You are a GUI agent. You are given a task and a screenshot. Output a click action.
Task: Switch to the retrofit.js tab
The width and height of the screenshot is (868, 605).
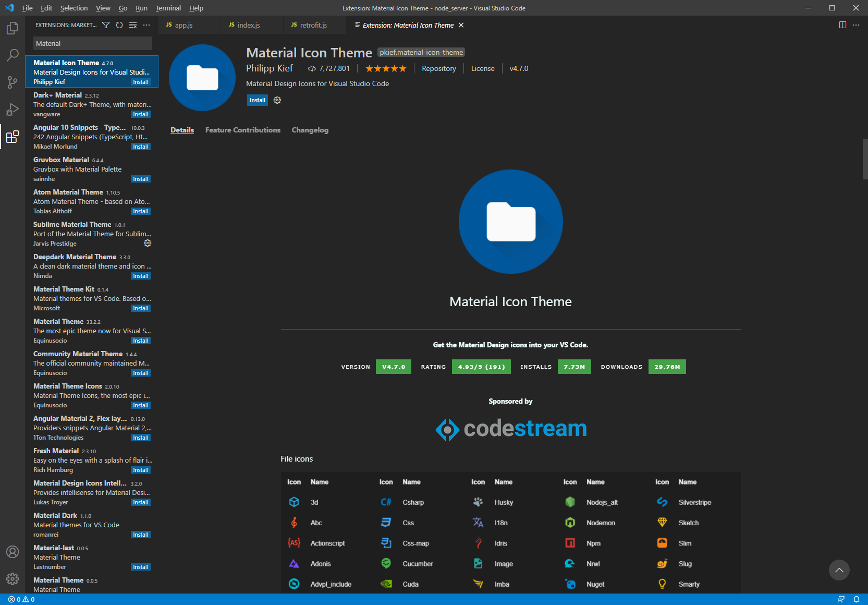(x=314, y=25)
